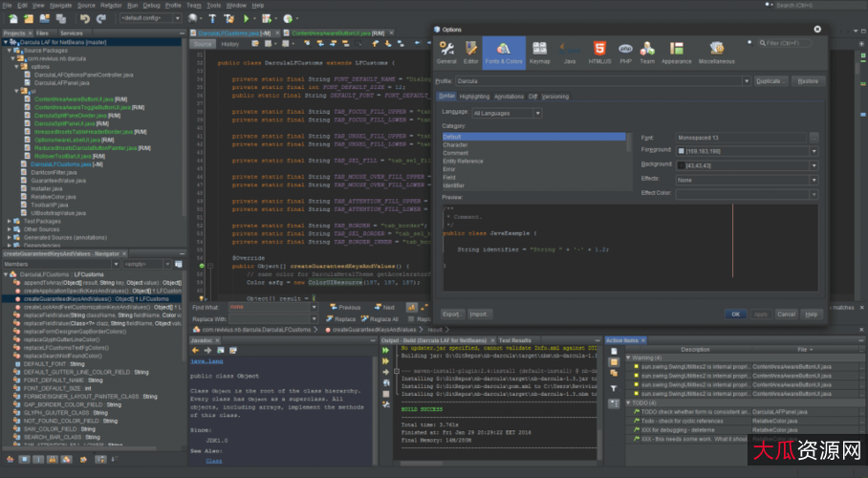Open the Effects dropdown
The image size is (868, 478).
coord(747,179)
